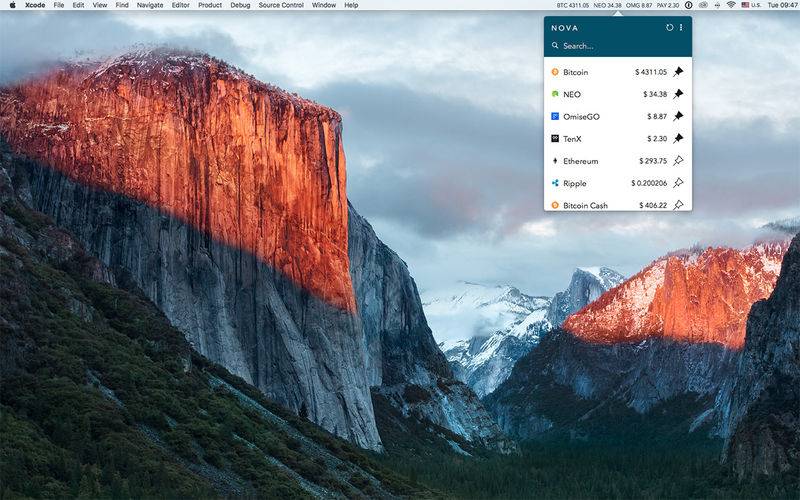The height and width of the screenshot is (500, 800).
Task: Focus the Nova Search field
Action: point(618,46)
